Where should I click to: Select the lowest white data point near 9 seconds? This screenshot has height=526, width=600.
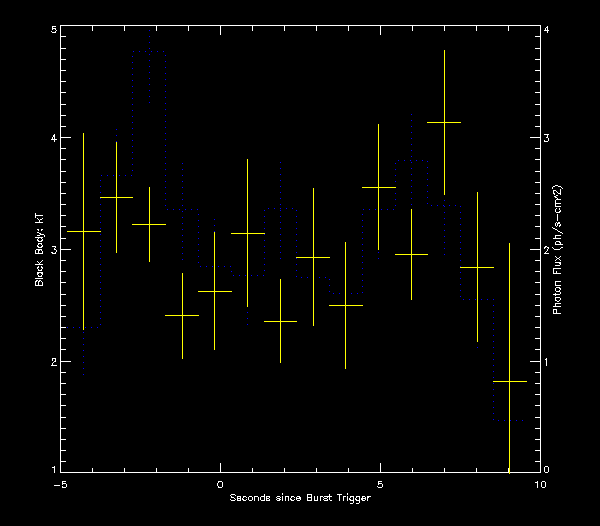pyautogui.click(x=509, y=381)
